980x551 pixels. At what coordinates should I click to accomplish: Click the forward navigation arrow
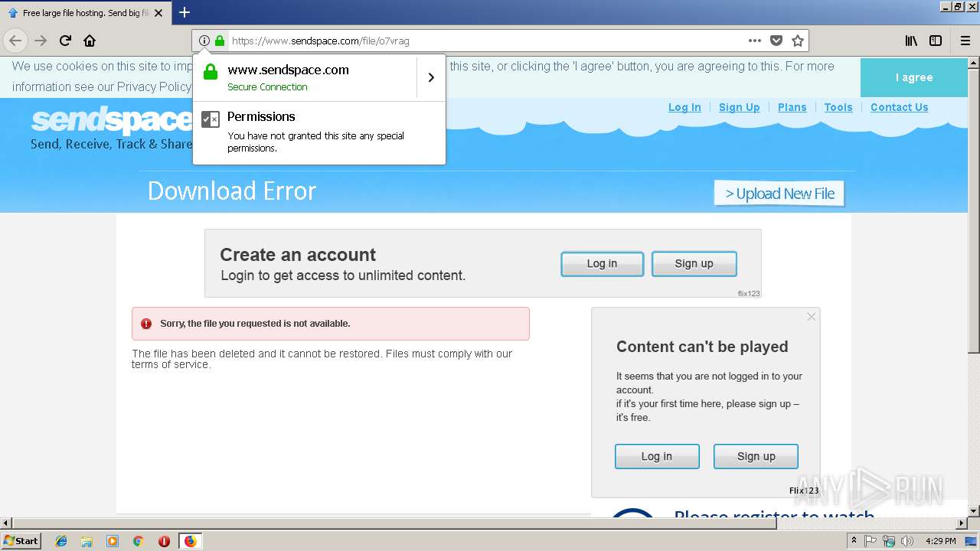click(41, 41)
